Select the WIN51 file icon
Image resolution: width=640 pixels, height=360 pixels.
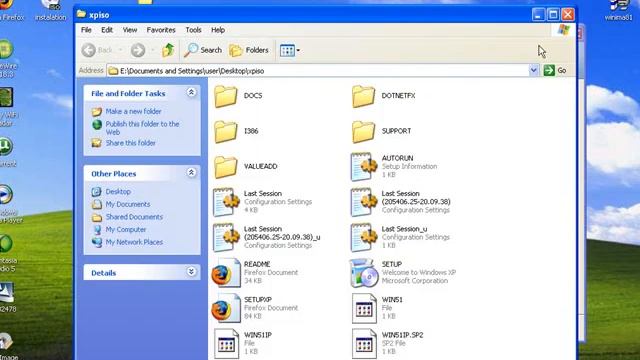(363, 308)
